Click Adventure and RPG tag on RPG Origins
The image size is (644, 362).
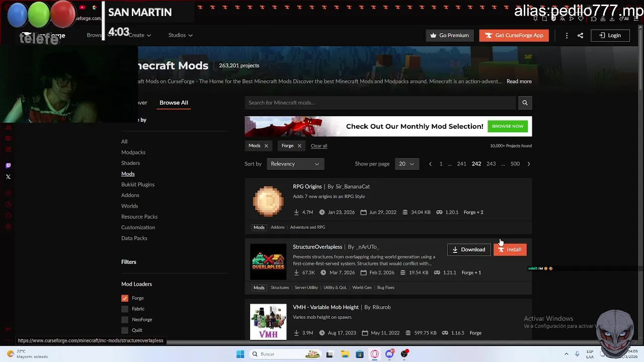(307, 227)
